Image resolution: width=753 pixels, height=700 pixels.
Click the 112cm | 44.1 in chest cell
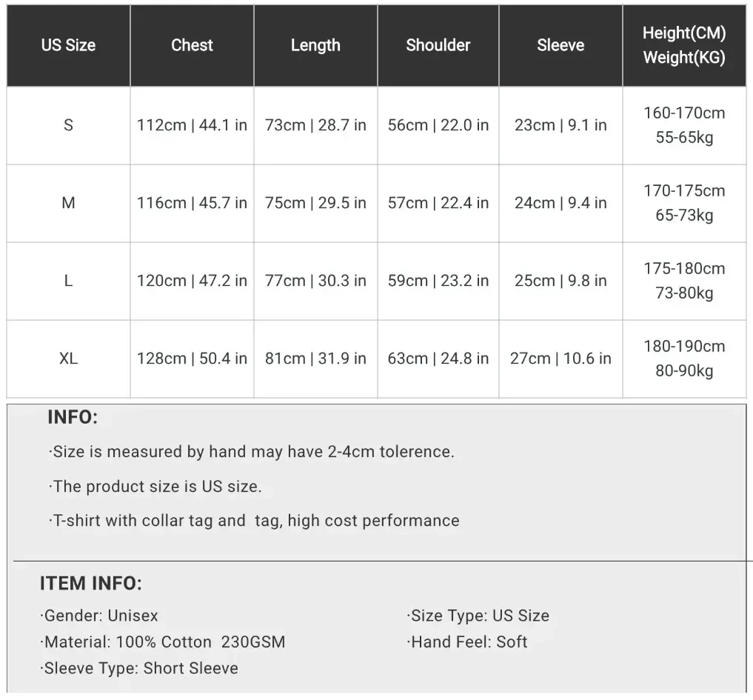coord(192,125)
